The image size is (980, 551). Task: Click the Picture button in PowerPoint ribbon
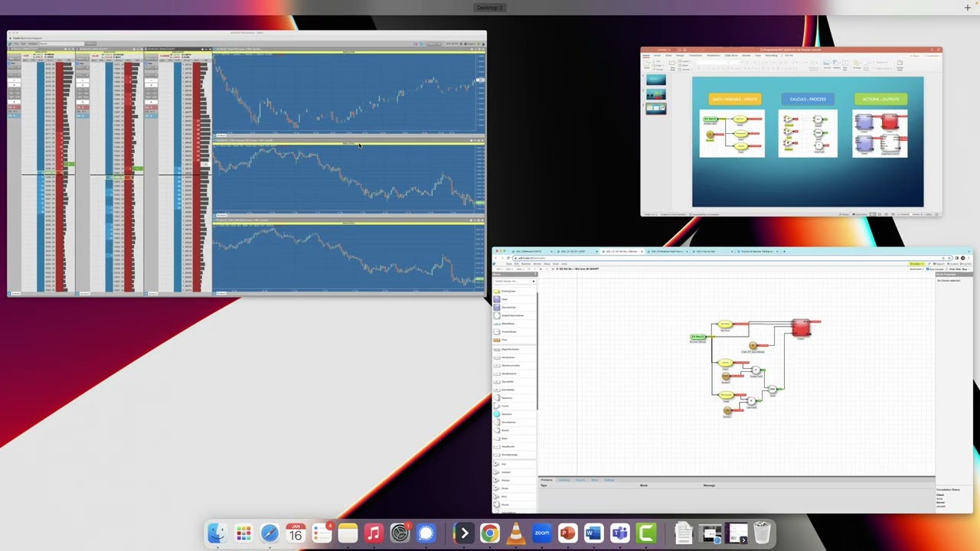(x=827, y=64)
